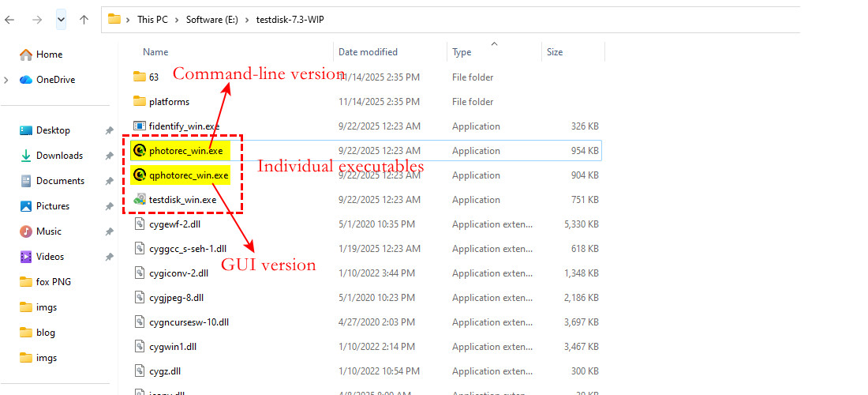Click the address bar folder icon
The image size is (868, 395).
pyautogui.click(x=114, y=19)
